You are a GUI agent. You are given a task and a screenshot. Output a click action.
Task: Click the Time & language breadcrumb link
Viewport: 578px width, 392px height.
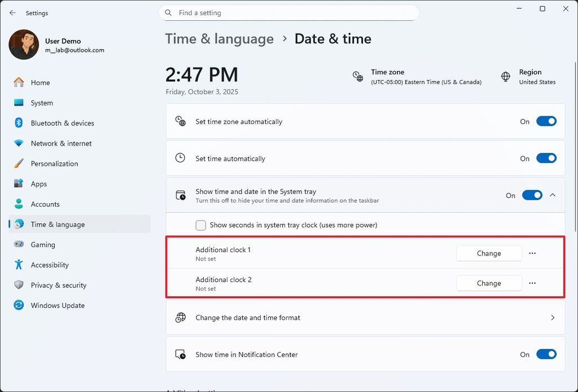(220, 39)
